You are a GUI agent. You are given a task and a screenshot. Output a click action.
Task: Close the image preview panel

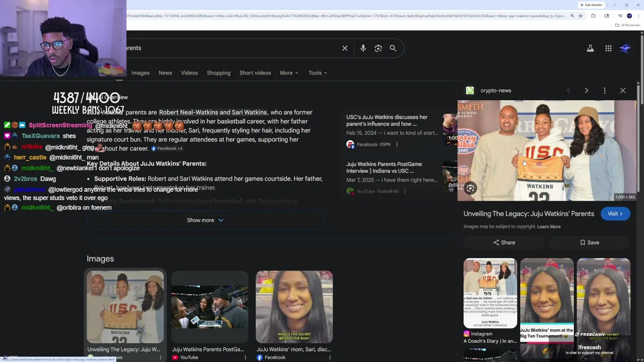(623, 90)
